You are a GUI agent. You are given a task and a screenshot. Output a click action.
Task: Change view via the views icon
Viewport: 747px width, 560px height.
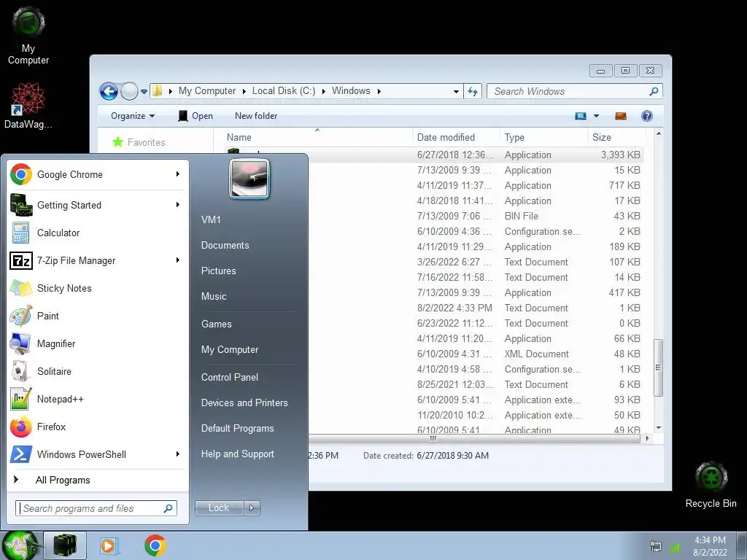coord(580,116)
